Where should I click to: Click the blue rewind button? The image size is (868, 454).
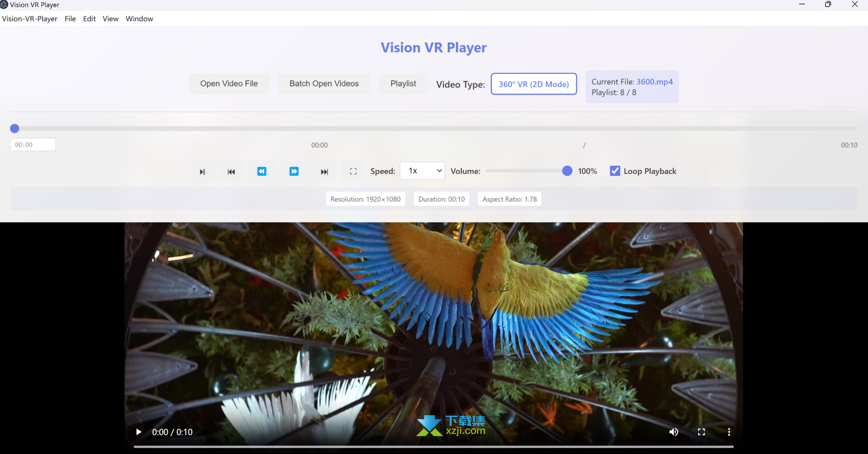point(262,171)
